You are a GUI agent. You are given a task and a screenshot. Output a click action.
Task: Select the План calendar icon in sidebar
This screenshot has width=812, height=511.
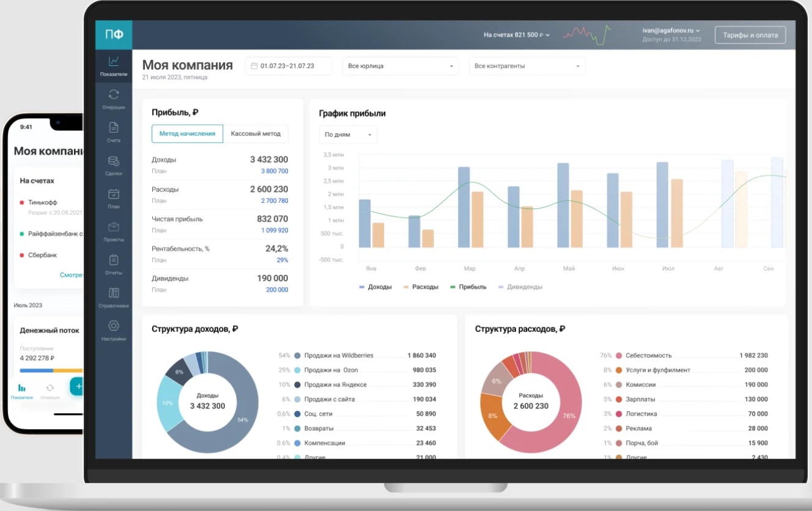(x=114, y=194)
